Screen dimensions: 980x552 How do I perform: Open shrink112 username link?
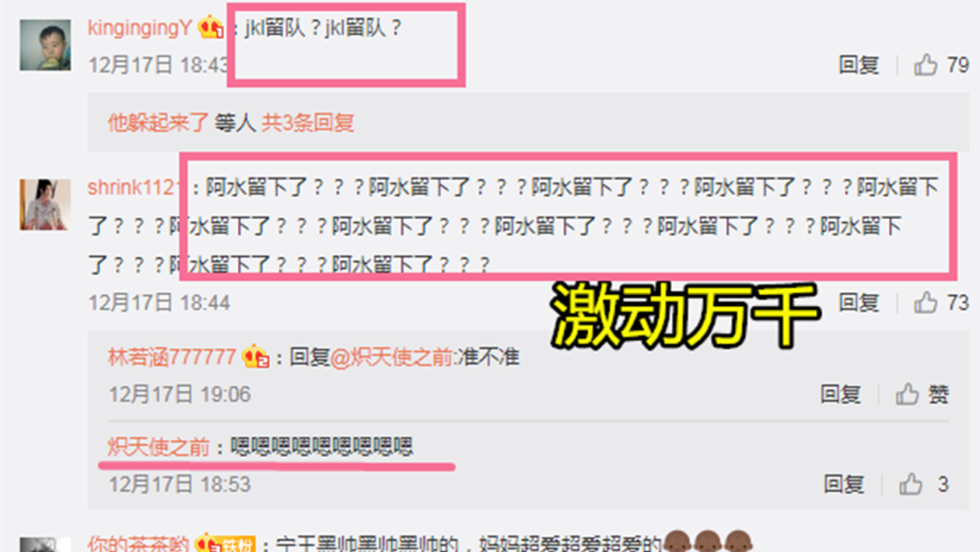[133, 187]
